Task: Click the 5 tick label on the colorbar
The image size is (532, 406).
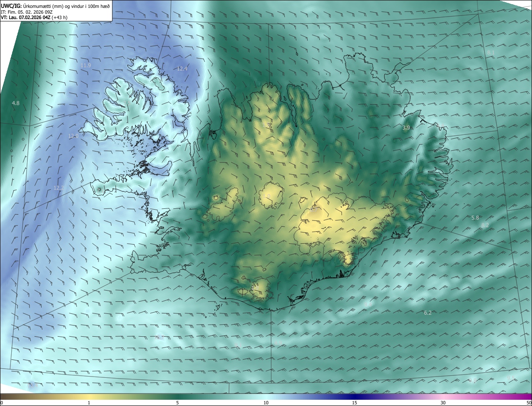Action: click(177, 403)
